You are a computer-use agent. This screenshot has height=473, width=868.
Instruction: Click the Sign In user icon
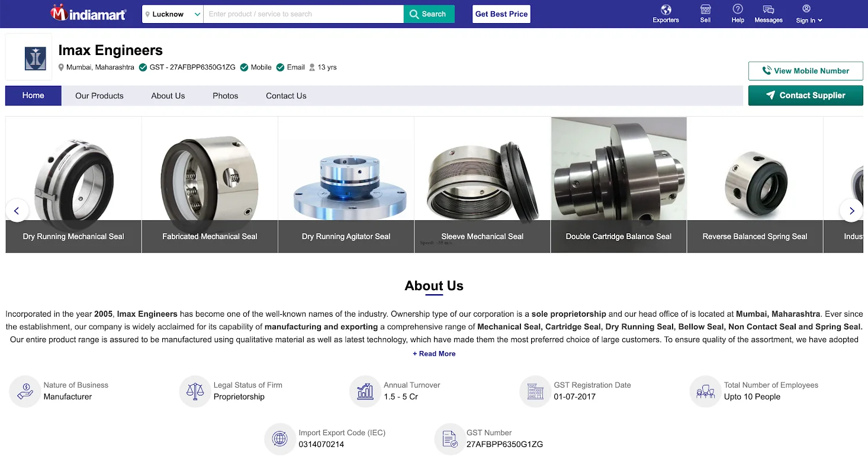[805, 10]
